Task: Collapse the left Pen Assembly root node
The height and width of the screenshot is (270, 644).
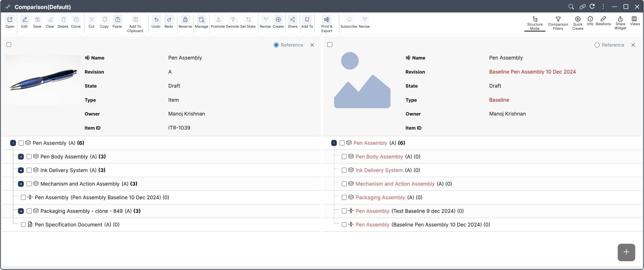Action: (13, 143)
